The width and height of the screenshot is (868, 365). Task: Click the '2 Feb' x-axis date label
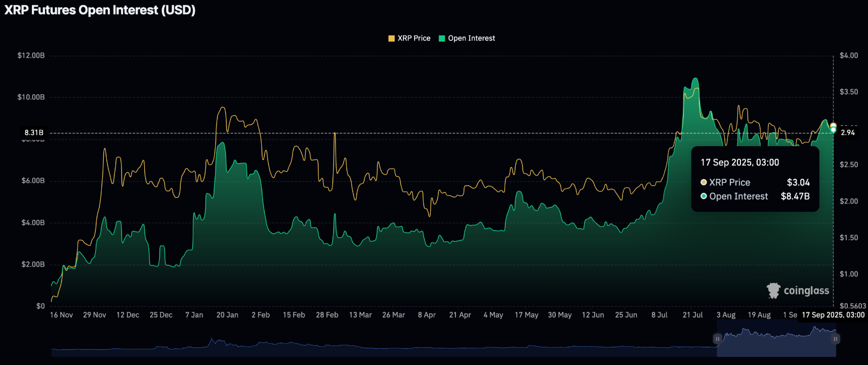pyautogui.click(x=261, y=315)
